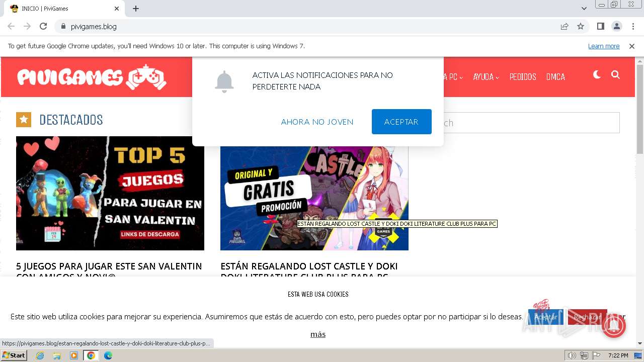Click page vertical scrollbar
Image resolution: width=644 pixels, height=362 pixels.
click(x=640, y=109)
